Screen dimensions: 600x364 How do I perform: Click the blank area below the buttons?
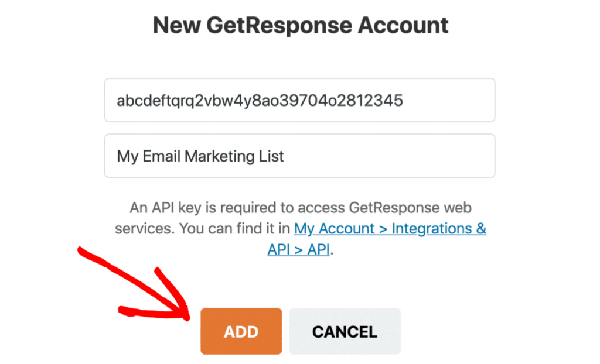300,358
